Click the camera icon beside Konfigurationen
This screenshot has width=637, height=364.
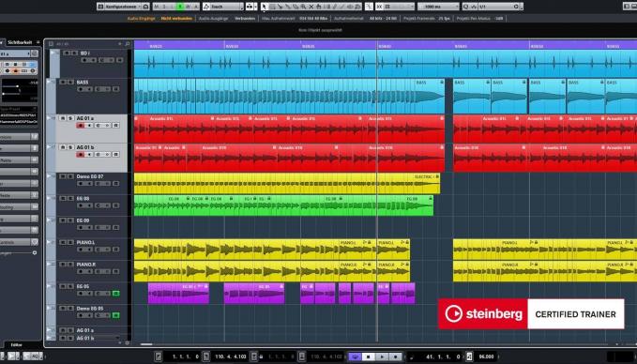145,7
